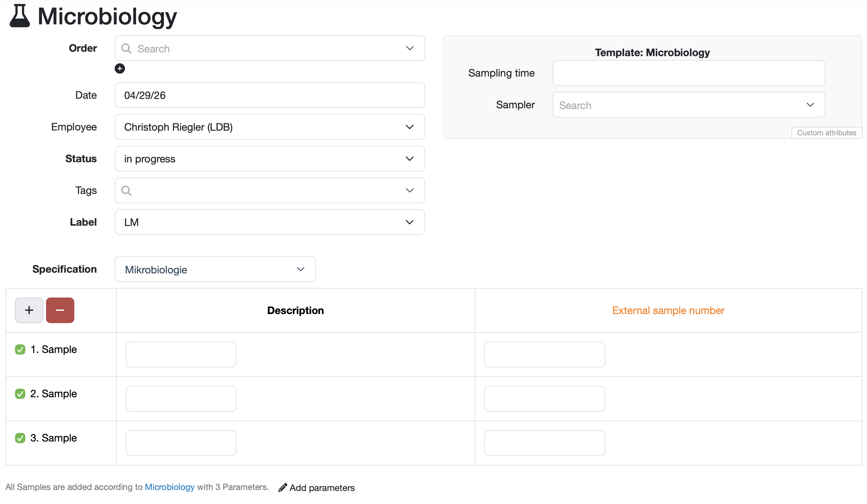Follow the Microbiology link in footer text
Screen dimensions: 867x504
click(170, 487)
